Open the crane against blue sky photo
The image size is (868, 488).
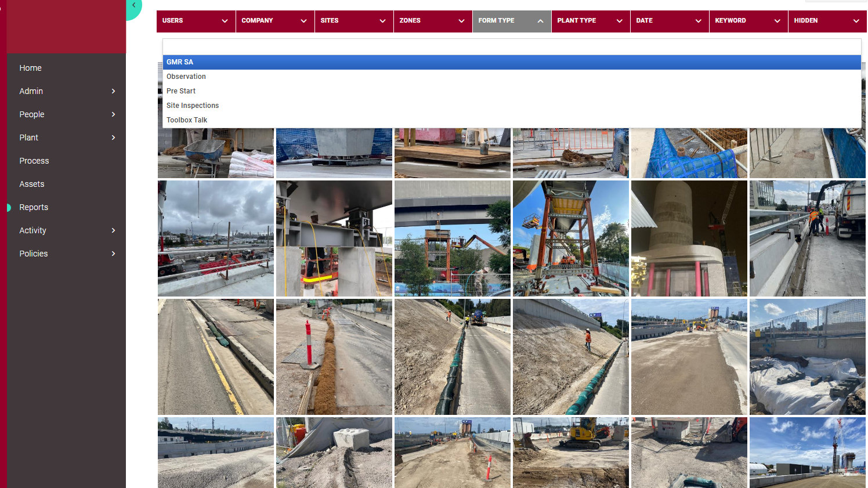pyautogui.click(x=808, y=453)
